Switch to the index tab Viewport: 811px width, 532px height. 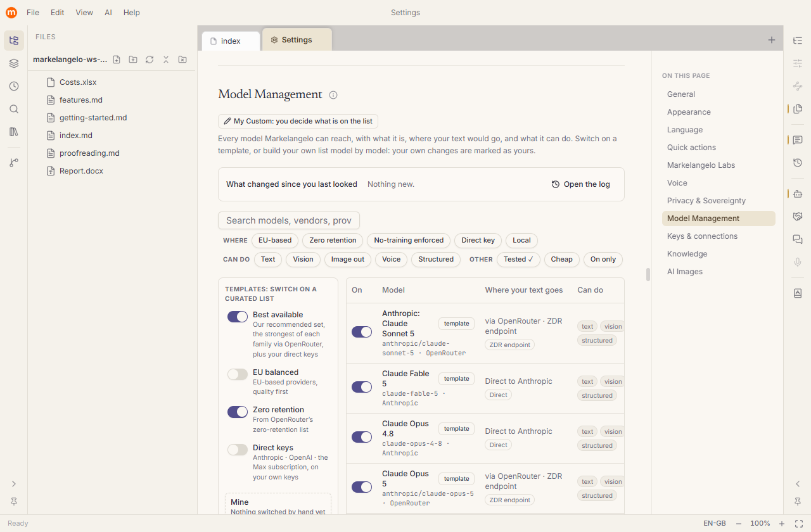[x=231, y=41]
